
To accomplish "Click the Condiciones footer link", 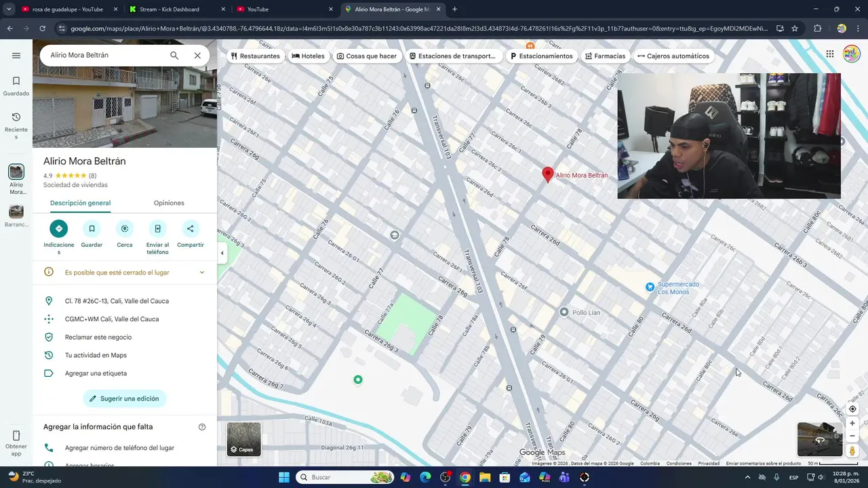I will (x=679, y=464).
